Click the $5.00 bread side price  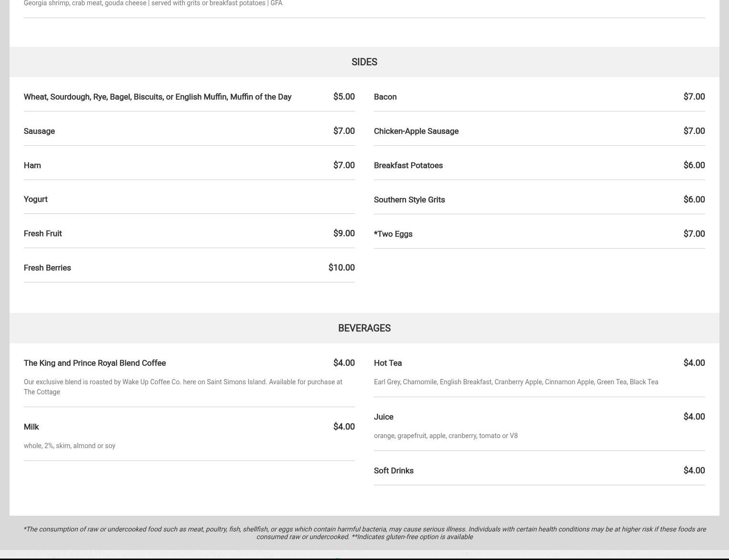click(344, 97)
